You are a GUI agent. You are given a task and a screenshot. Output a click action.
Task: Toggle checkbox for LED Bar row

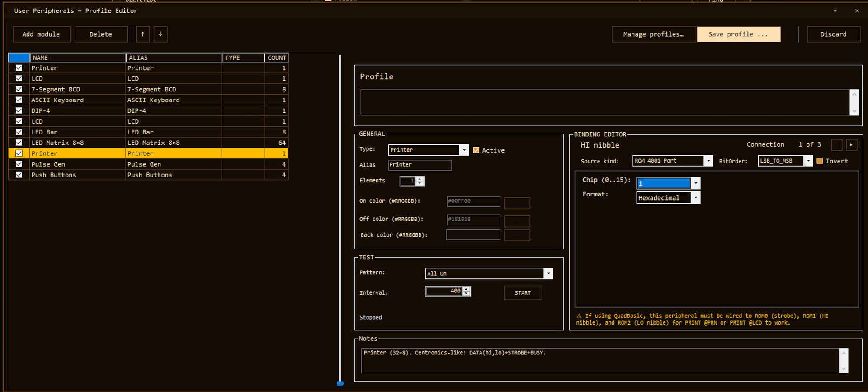pyautogui.click(x=19, y=132)
